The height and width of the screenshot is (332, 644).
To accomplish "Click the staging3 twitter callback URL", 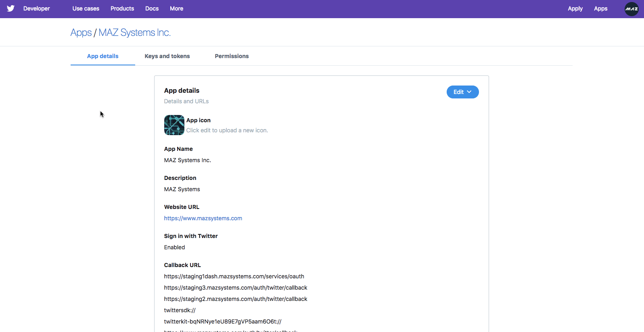I will (236, 288).
